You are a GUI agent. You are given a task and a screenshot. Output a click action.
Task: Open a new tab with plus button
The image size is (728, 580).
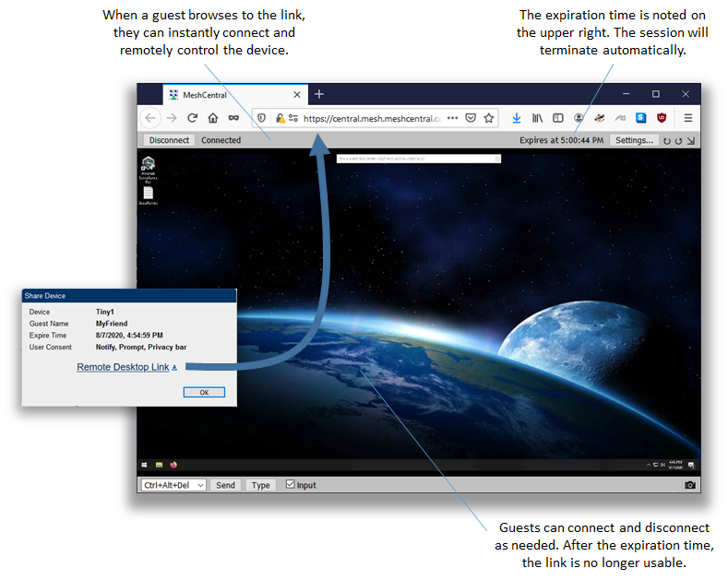pos(319,94)
